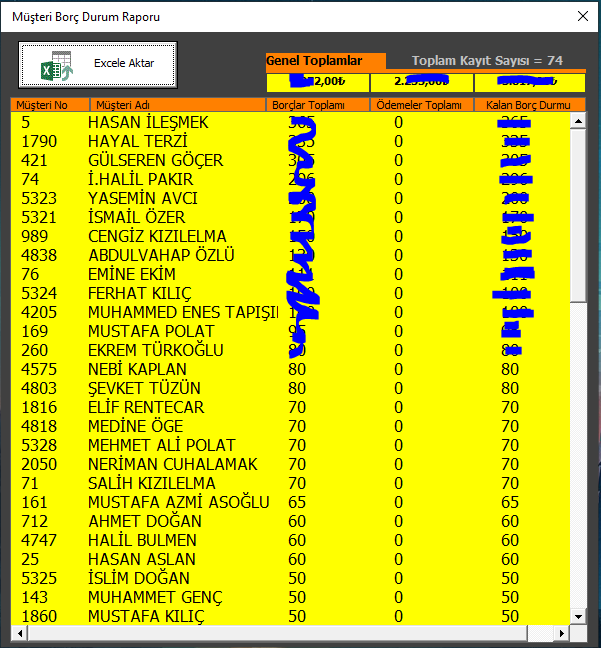Screen dimensions: 601x648
Task: Click the Ödemeler Toplamı column header
Action: (x=421, y=105)
